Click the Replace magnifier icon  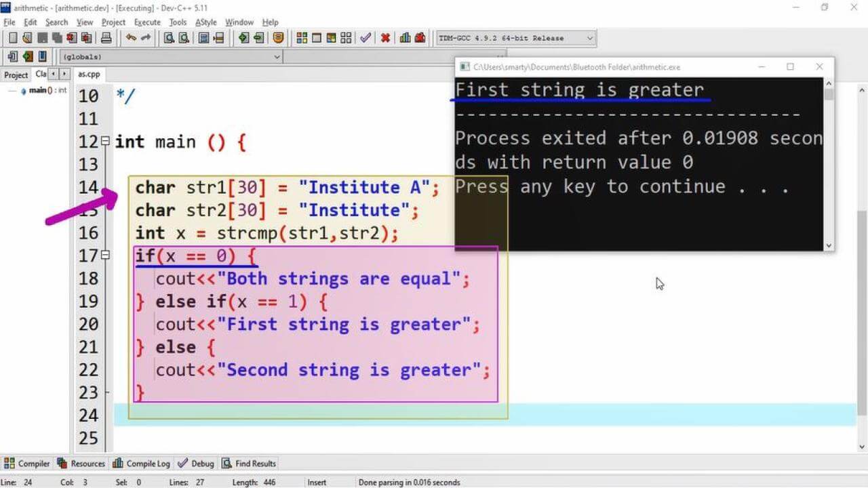pyautogui.click(x=184, y=38)
